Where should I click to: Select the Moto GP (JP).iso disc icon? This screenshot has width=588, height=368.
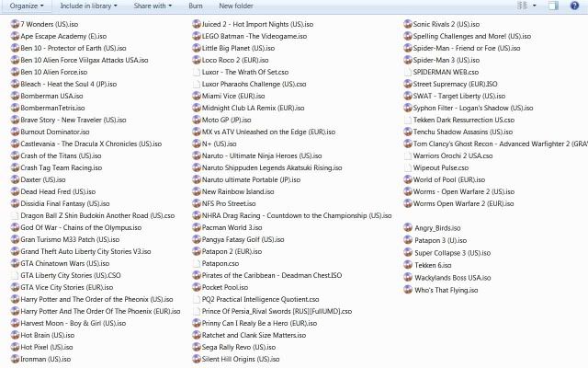click(x=197, y=120)
